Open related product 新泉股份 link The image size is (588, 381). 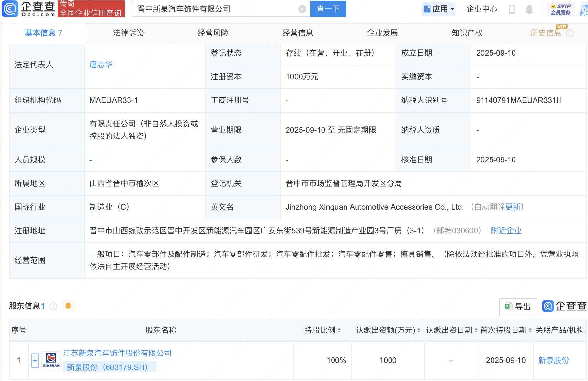pos(554,360)
